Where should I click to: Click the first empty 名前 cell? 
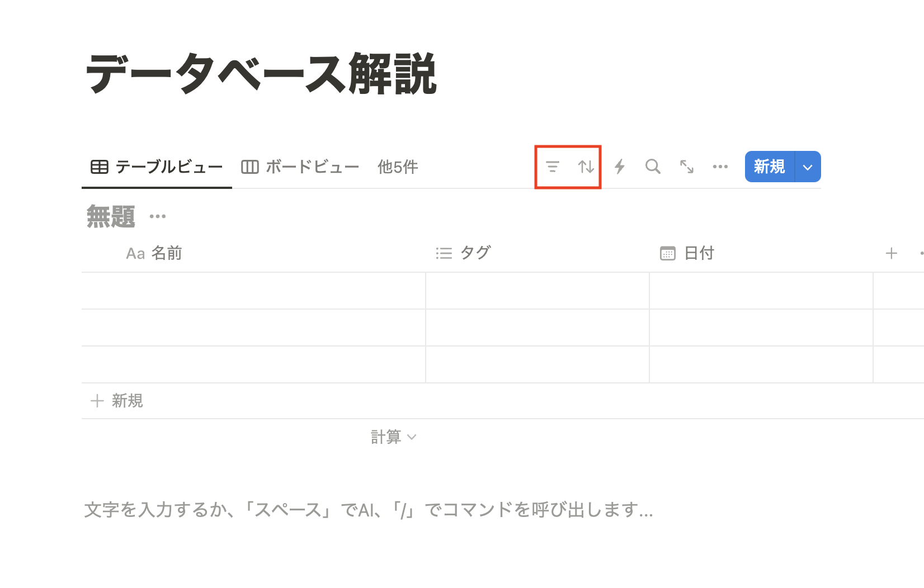pos(253,291)
